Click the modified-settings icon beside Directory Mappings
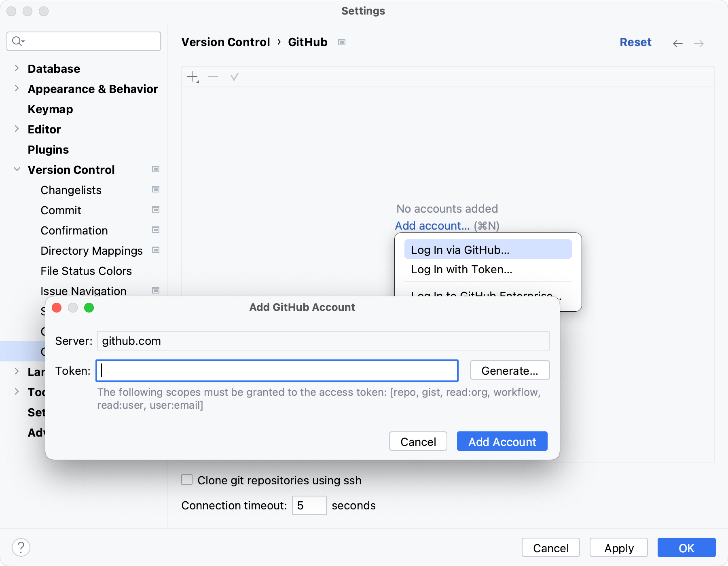The height and width of the screenshot is (566, 728). tap(156, 250)
